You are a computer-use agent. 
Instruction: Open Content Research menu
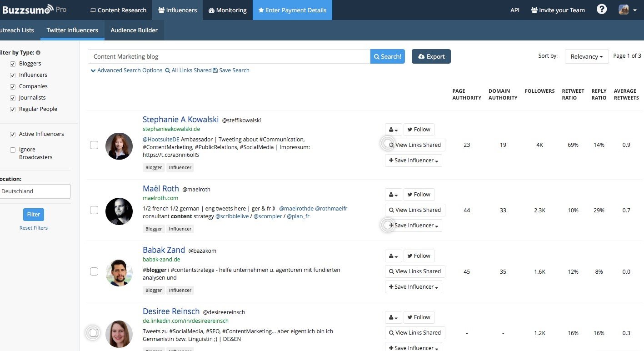(118, 10)
